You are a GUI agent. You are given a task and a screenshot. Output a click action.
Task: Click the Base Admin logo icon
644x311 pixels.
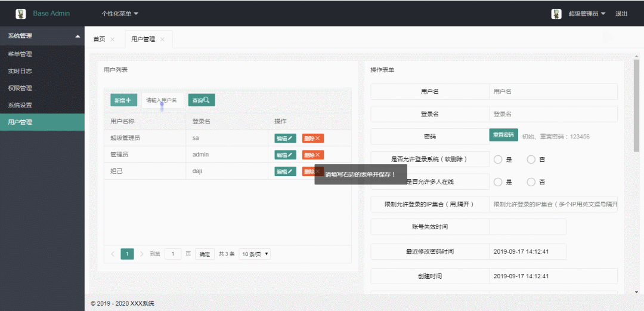click(x=20, y=14)
